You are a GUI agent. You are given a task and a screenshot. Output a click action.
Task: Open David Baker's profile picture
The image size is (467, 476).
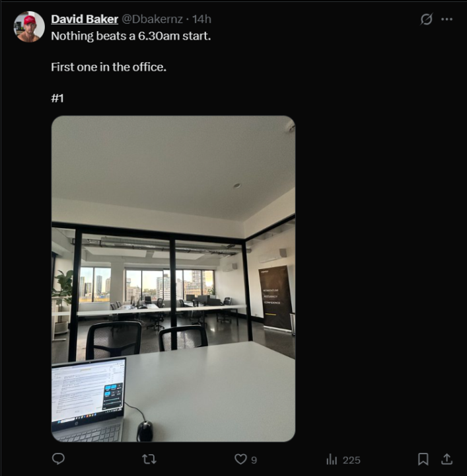click(x=29, y=26)
